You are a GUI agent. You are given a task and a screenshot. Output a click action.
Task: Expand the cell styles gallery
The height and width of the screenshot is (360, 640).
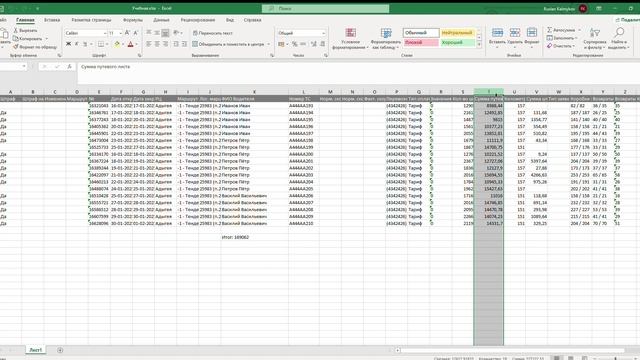click(x=479, y=44)
